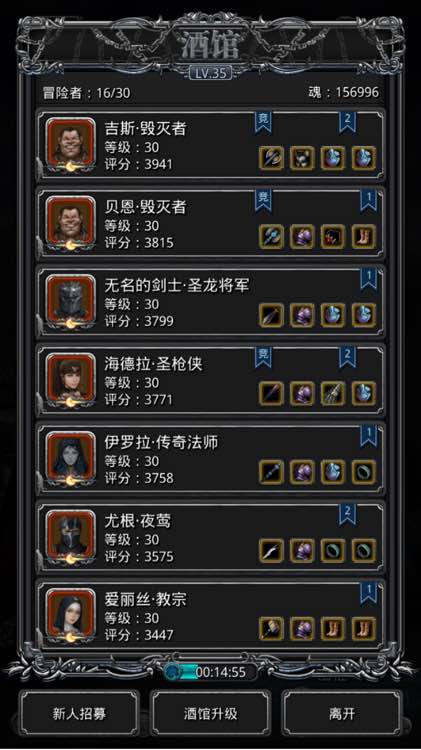
Task: Open 爱丽丝·教宗's portrait
Action: pos(70,615)
